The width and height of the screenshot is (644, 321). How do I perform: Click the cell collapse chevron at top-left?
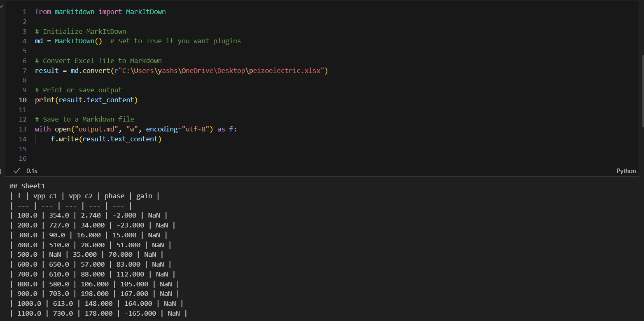1,6
